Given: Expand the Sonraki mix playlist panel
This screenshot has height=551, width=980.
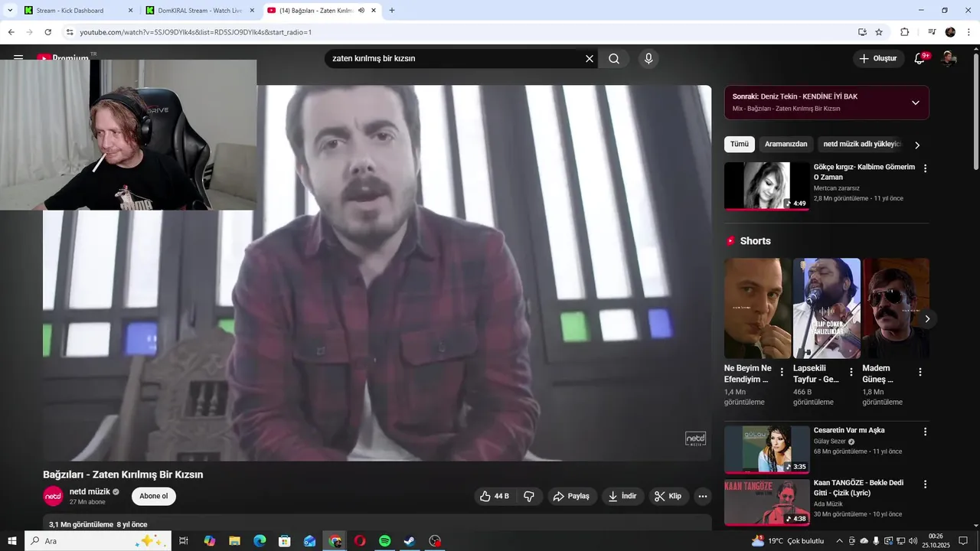Looking at the screenshot, I should coord(915,103).
